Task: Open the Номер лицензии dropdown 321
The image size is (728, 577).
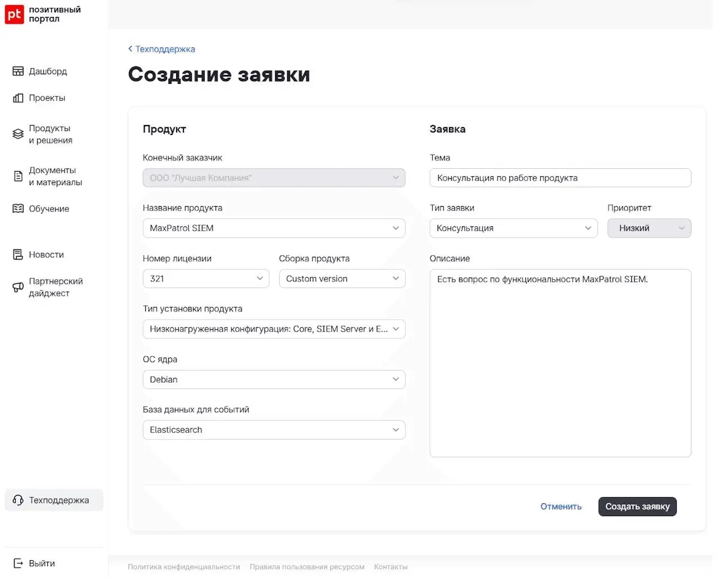Action: (x=206, y=279)
